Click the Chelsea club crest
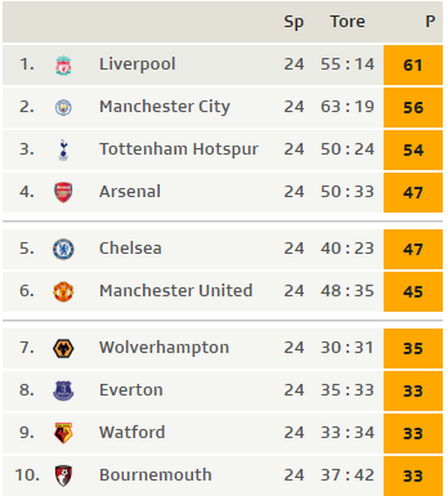This screenshot has height=496, width=448. 63,250
